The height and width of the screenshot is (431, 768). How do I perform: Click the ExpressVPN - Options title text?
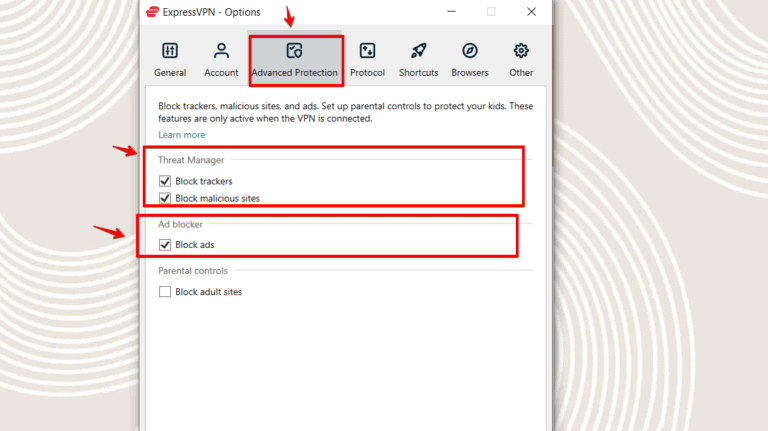[x=212, y=12]
